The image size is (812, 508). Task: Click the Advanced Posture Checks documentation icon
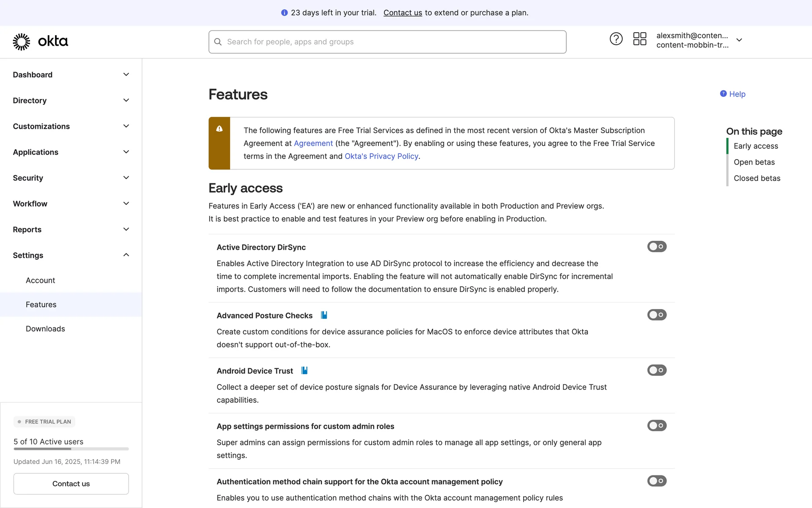click(x=324, y=315)
